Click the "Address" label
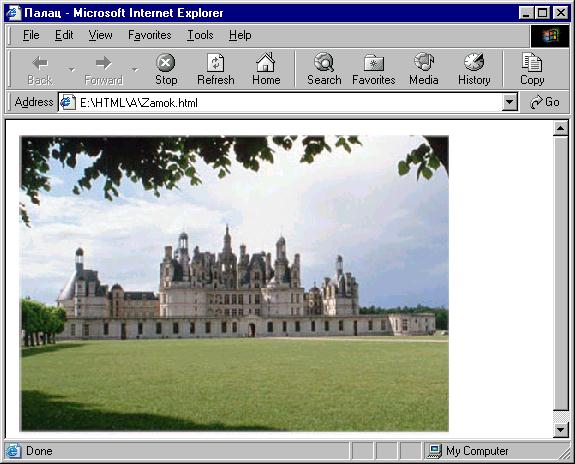The height and width of the screenshot is (464, 575). coord(34,102)
